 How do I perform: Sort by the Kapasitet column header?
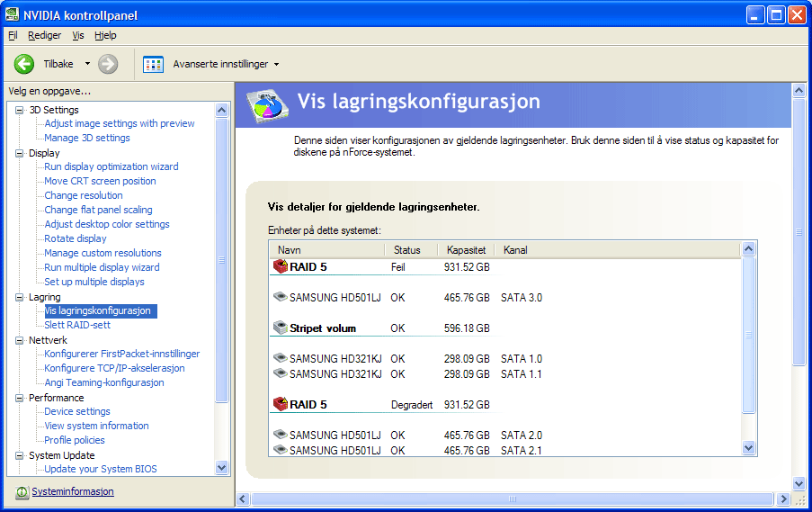[467, 250]
